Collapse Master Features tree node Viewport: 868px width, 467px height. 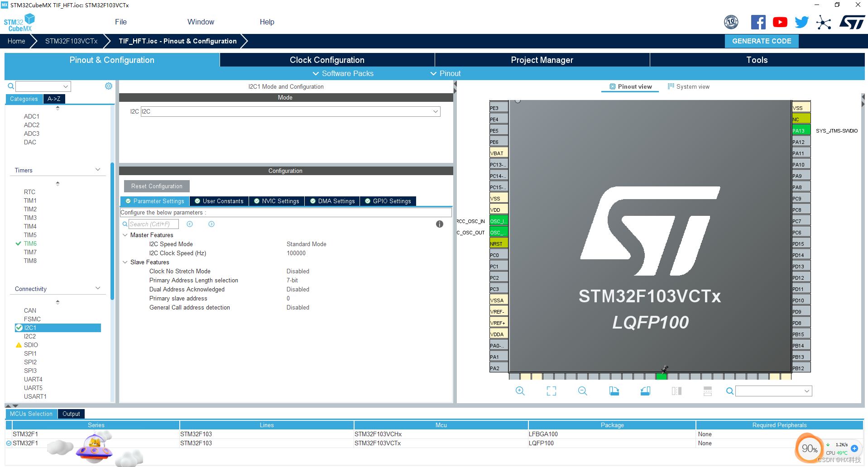coord(125,235)
